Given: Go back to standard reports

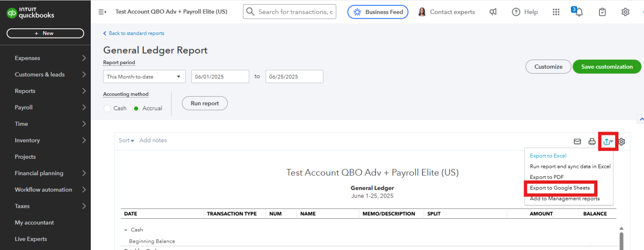Looking at the screenshot, I should (134, 33).
